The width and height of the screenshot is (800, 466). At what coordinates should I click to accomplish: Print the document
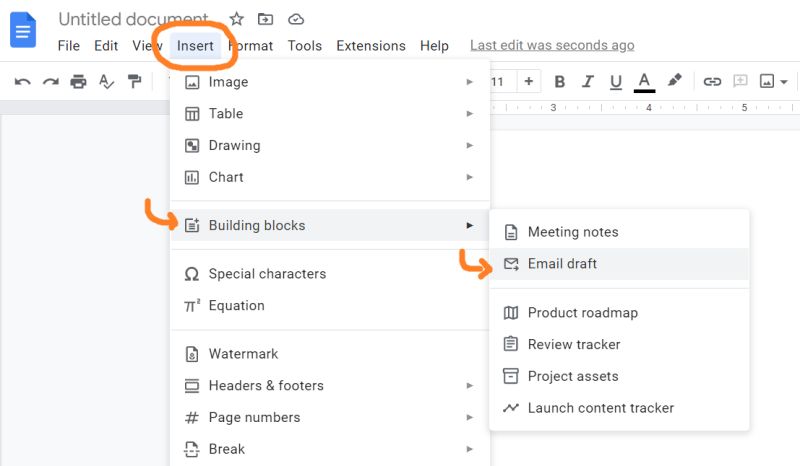[x=78, y=82]
